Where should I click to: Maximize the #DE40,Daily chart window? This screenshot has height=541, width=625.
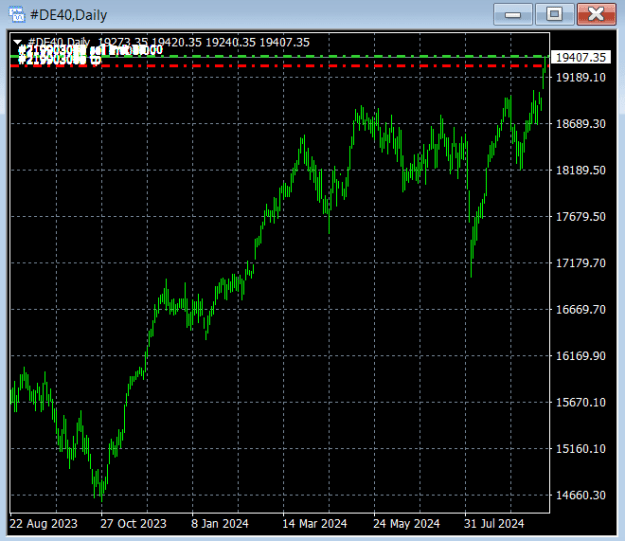pos(554,14)
